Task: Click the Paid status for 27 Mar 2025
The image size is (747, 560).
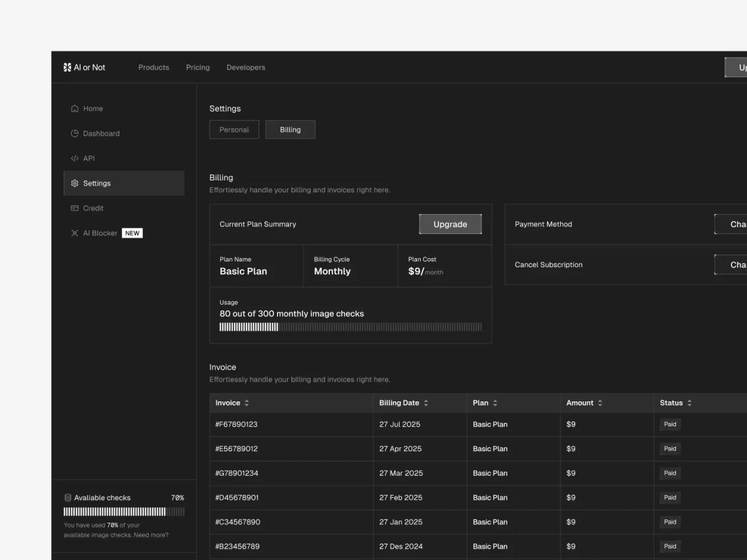Action: 670,473
